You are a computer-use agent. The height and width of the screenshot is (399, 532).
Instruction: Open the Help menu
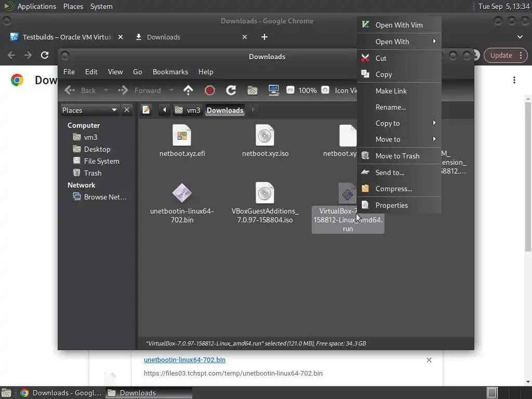point(206,72)
